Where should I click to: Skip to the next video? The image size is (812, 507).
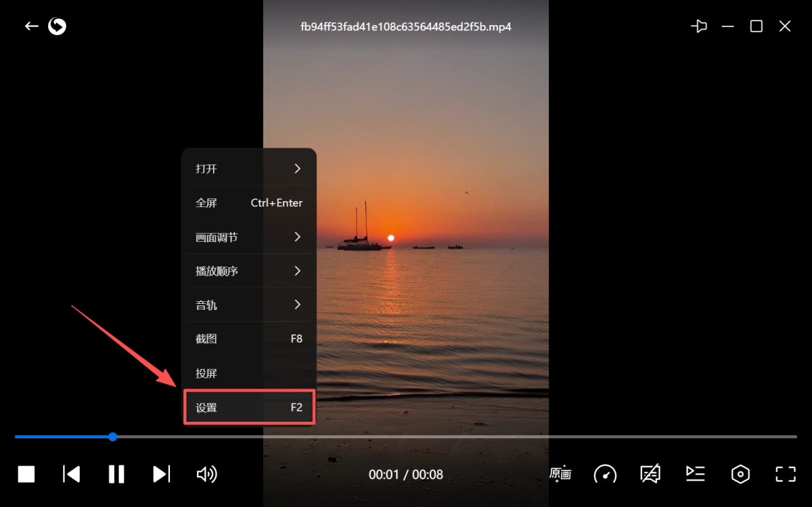click(x=162, y=474)
